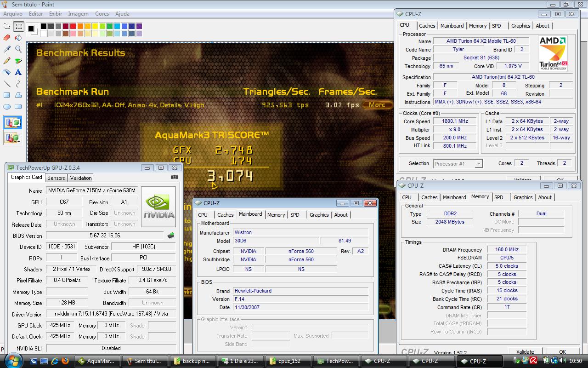
Task: Select the Airbrush spray tool
Action: [7, 72]
